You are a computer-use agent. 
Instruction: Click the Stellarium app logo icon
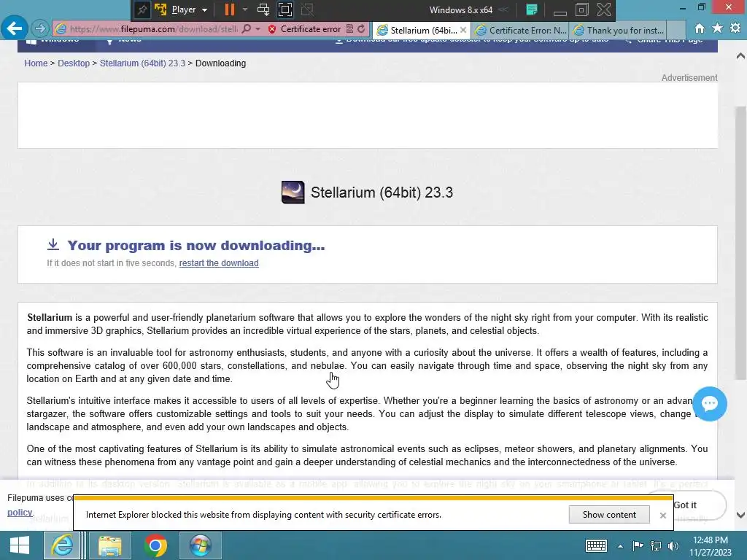click(x=293, y=192)
